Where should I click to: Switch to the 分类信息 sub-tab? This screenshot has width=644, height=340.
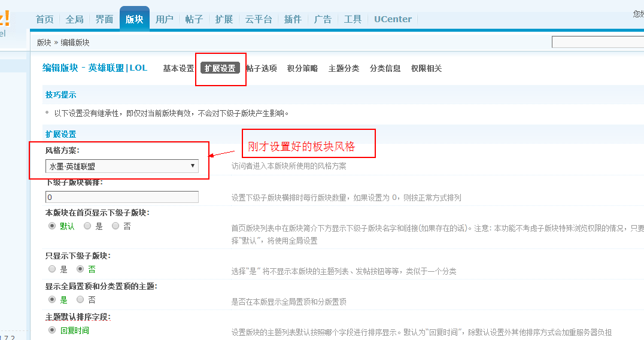385,69
